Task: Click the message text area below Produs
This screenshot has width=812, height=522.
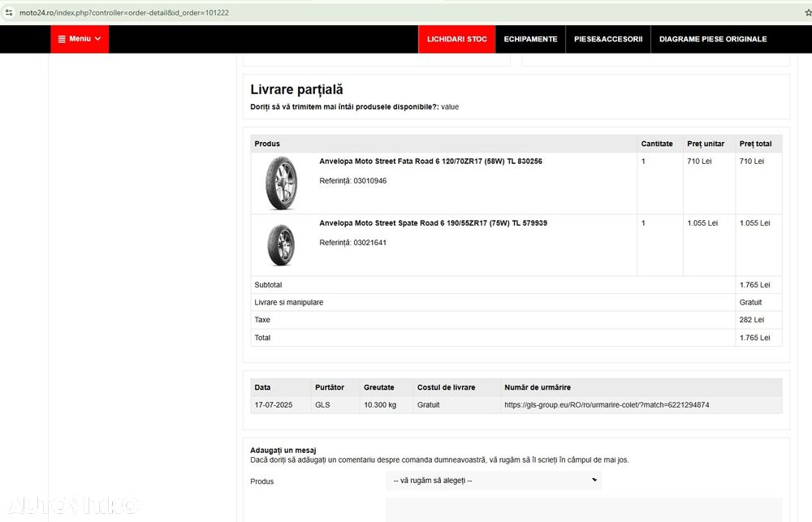Action: [x=584, y=510]
